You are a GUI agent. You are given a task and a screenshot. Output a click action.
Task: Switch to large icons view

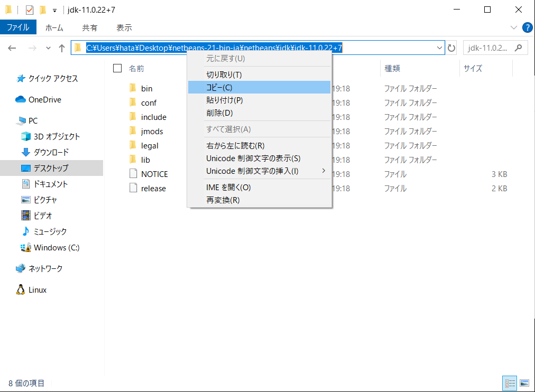tap(524, 383)
